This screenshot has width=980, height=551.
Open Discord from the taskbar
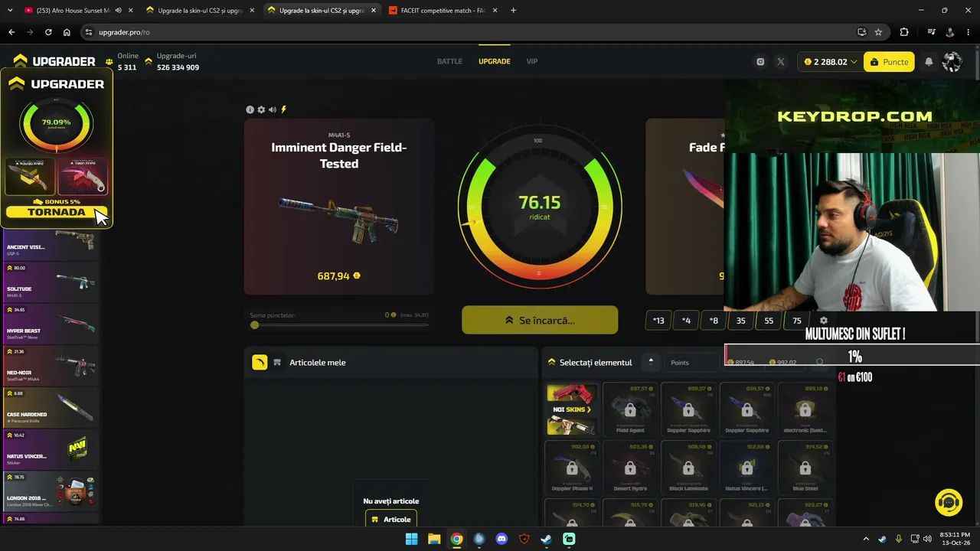point(501,539)
